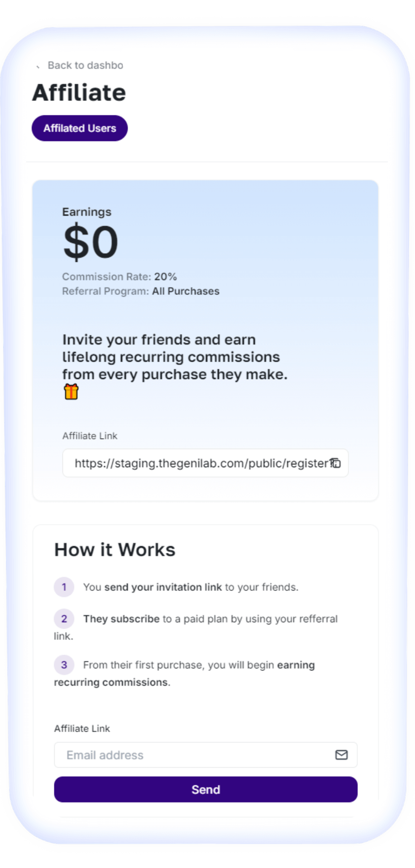Screen dimensions: 415x868
Task: Click the 20% commission rate value
Action: tap(165, 277)
